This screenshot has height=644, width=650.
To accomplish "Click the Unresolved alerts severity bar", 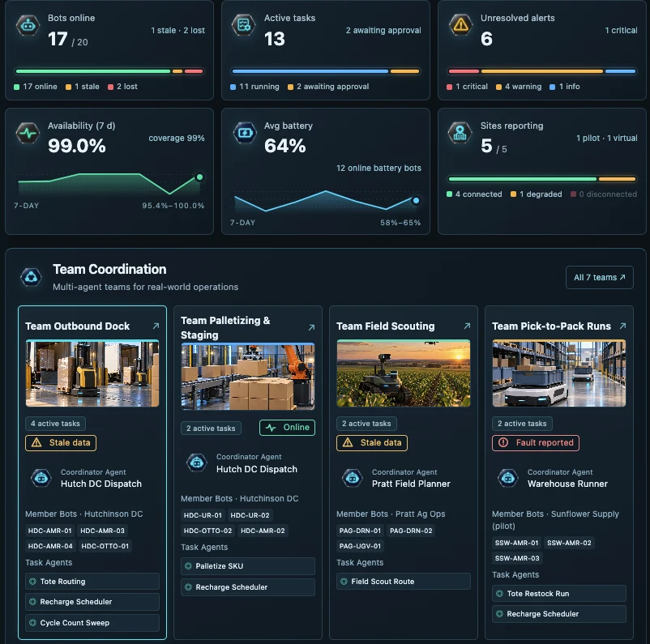I will point(542,71).
